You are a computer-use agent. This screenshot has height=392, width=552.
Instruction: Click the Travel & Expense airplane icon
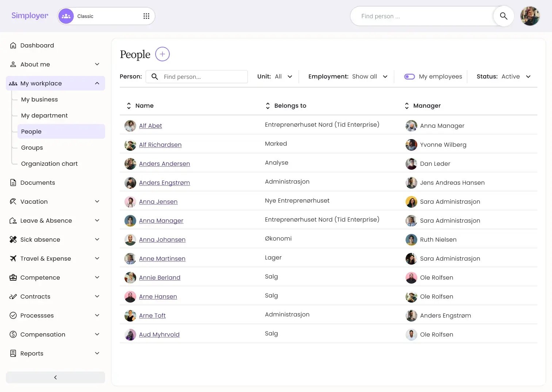coord(13,258)
